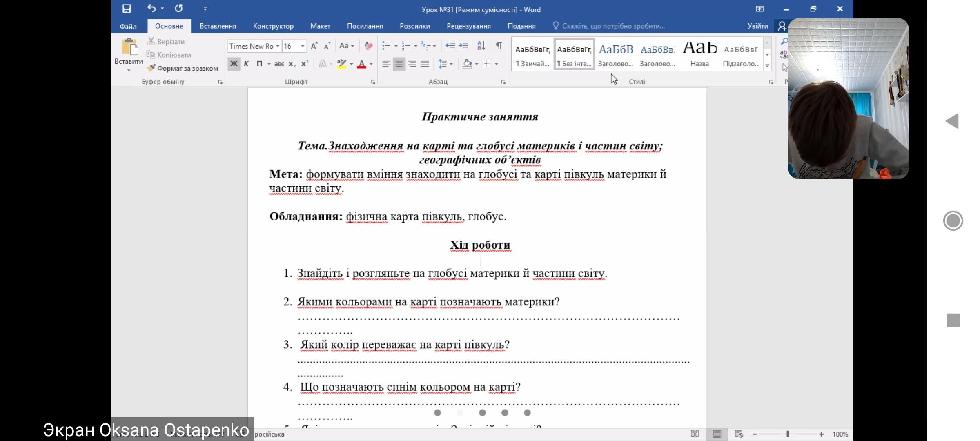
Task: Click the 'Скажіть, що потрібно зробити' search box
Action: 612,26
